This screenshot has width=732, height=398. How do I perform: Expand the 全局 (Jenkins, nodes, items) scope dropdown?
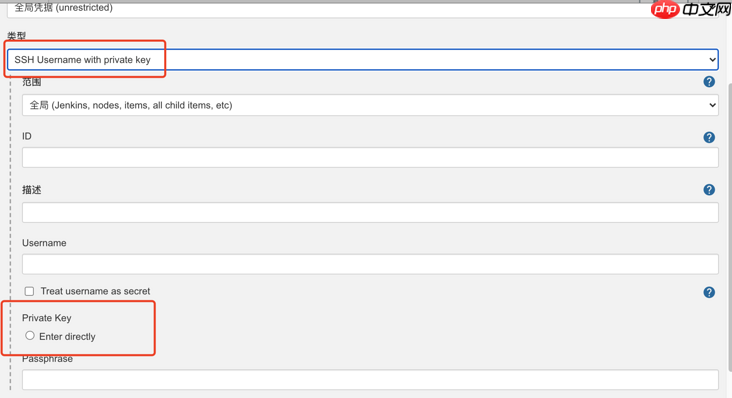pyautogui.click(x=370, y=105)
